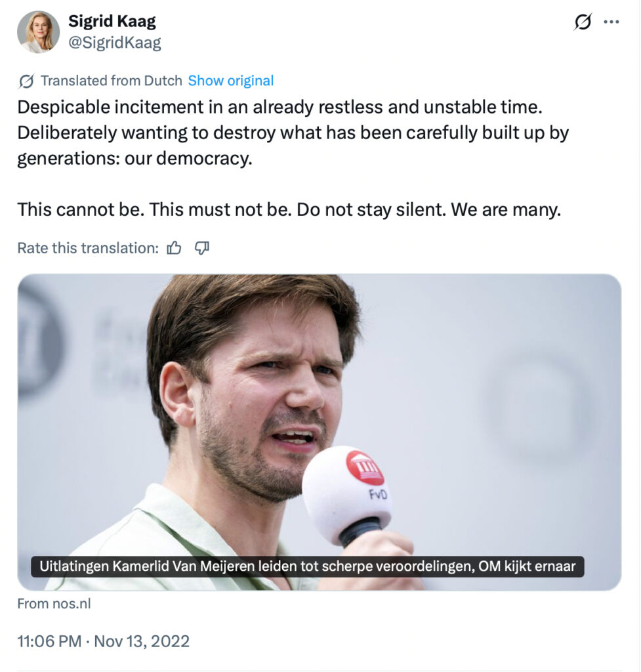
Task: Give the translation a thumbs down
Action: tap(202, 248)
